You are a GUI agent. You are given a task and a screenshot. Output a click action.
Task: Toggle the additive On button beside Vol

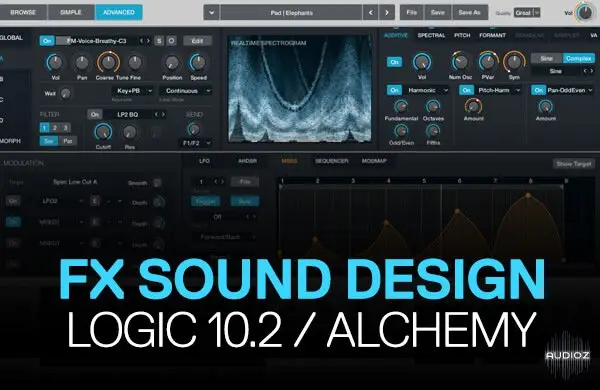click(x=394, y=62)
